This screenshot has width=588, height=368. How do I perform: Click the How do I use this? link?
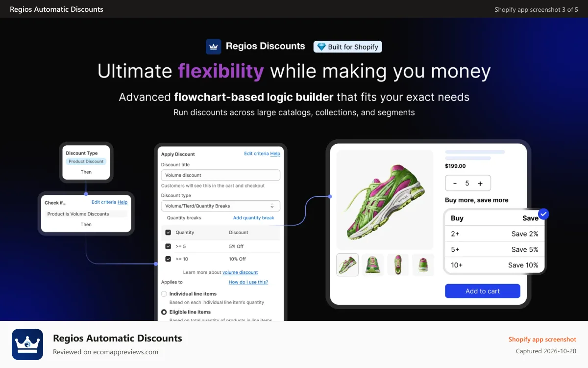[248, 282]
